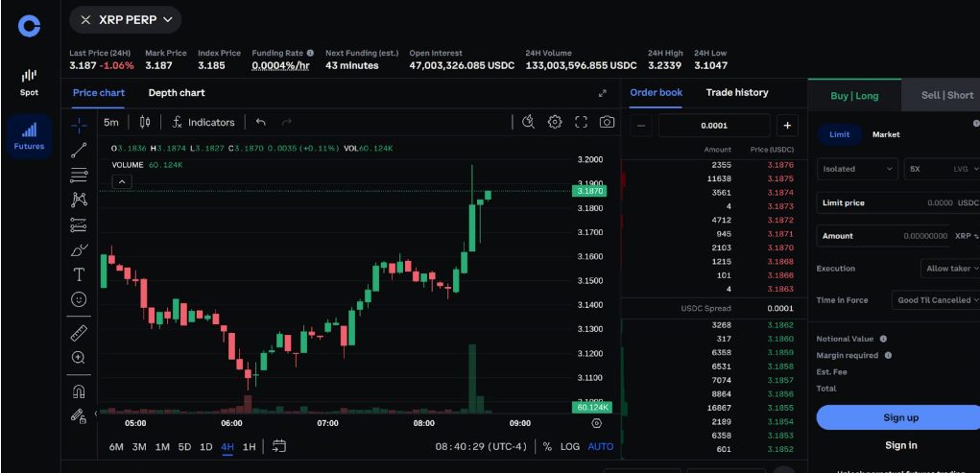Choose the Limit order type
980x473 pixels.
(x=839, y=134)
